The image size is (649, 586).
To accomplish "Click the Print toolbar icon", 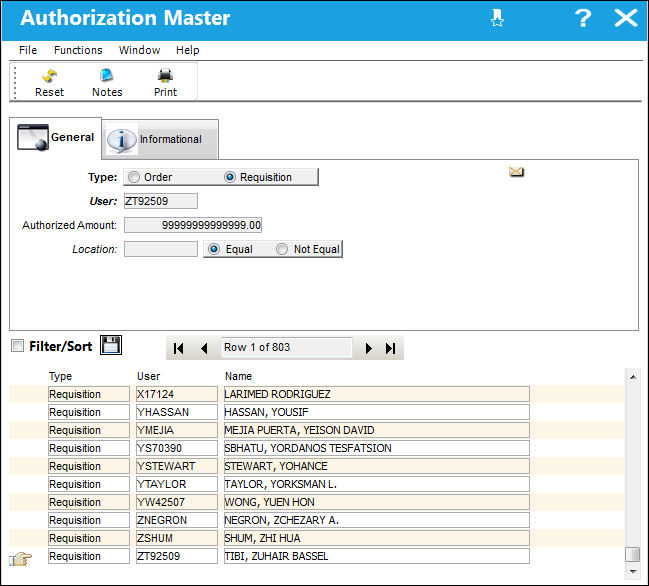I will [165, 82].
